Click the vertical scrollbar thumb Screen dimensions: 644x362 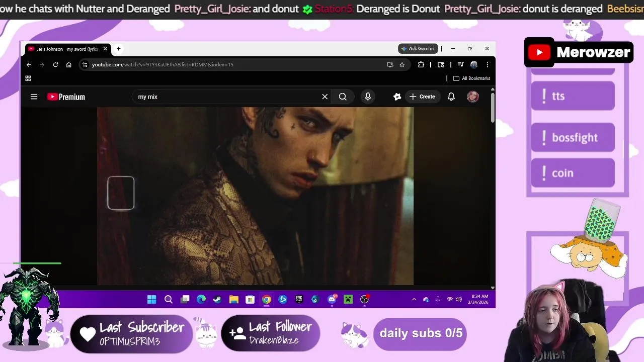(x=493, y=107)
